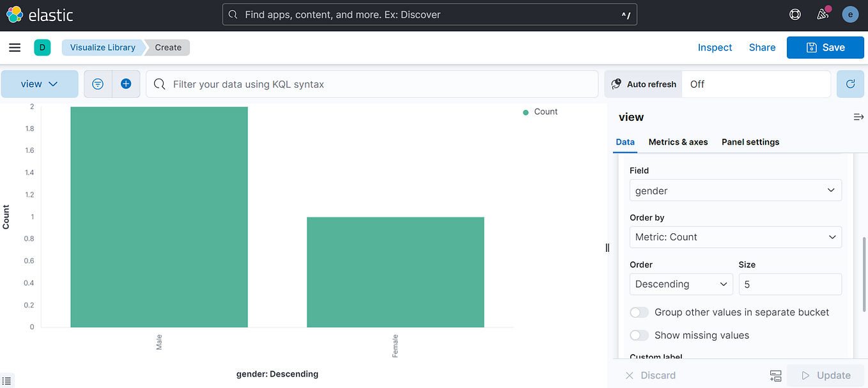Open the legend list icon at bottom left

7,381
